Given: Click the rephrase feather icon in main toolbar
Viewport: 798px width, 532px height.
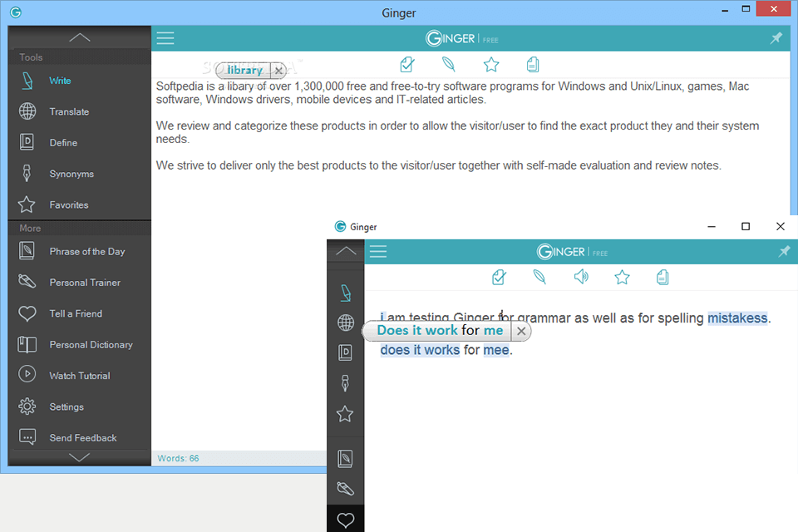Looking at the screenshot, I should tap(448, 64).
